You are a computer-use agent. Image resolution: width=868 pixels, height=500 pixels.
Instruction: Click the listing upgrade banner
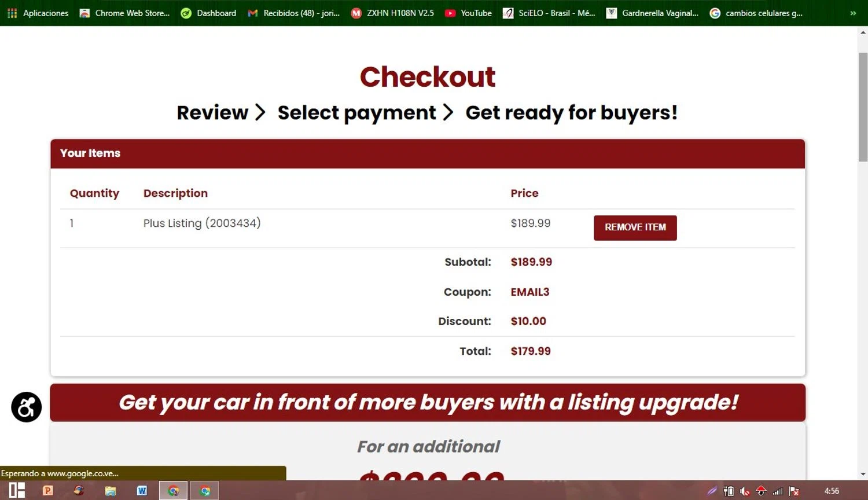click(x=428, y=402)
